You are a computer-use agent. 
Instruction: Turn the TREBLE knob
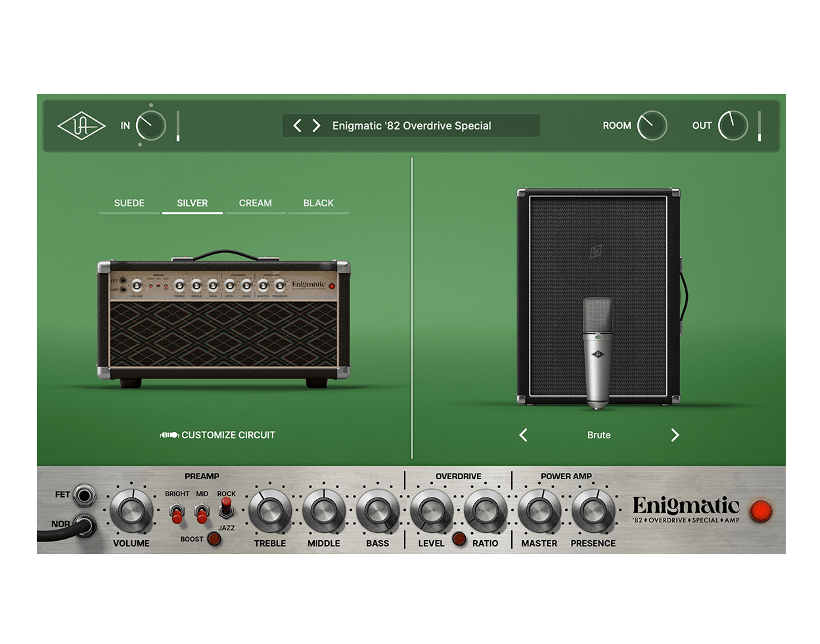coord(270,511)
